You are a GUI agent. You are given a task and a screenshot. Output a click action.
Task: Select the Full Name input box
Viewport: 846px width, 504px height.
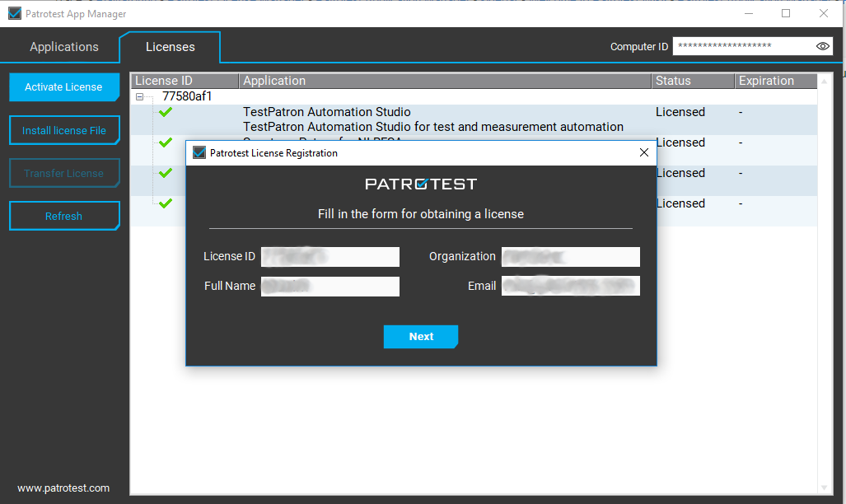click(330, 287)
